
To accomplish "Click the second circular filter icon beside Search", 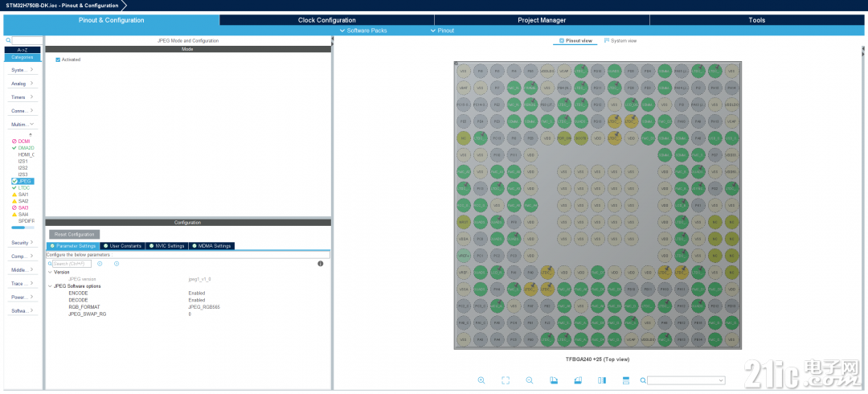I will [x=117, y=264].
